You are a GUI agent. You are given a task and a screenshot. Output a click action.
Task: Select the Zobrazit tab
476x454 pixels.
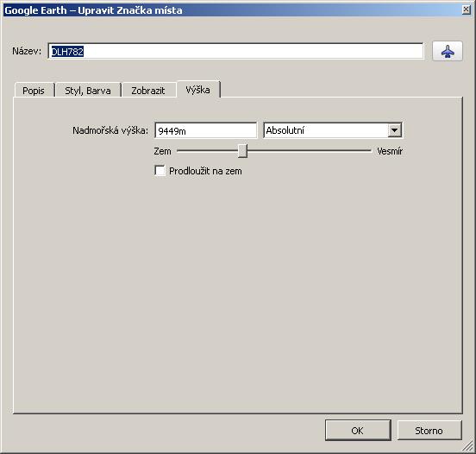click(x=148, y=91)
